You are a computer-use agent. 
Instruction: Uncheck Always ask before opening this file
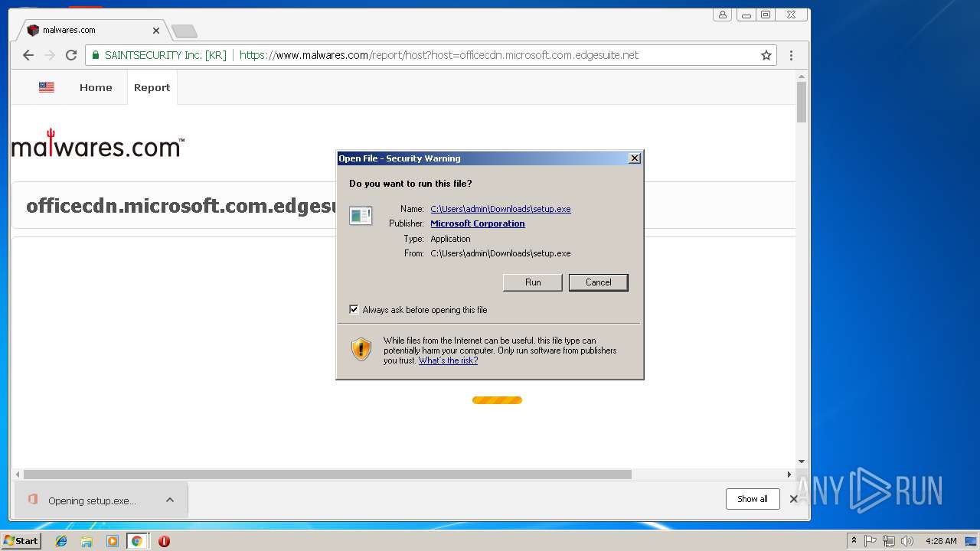354,309
